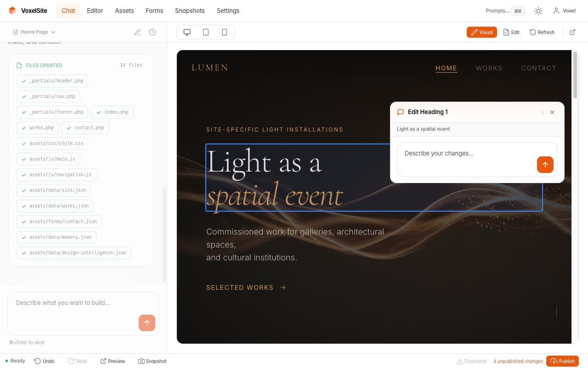Viewport: 588px width, 368px height.
Task: Switch to Edit mode
Action: point(511,32)
